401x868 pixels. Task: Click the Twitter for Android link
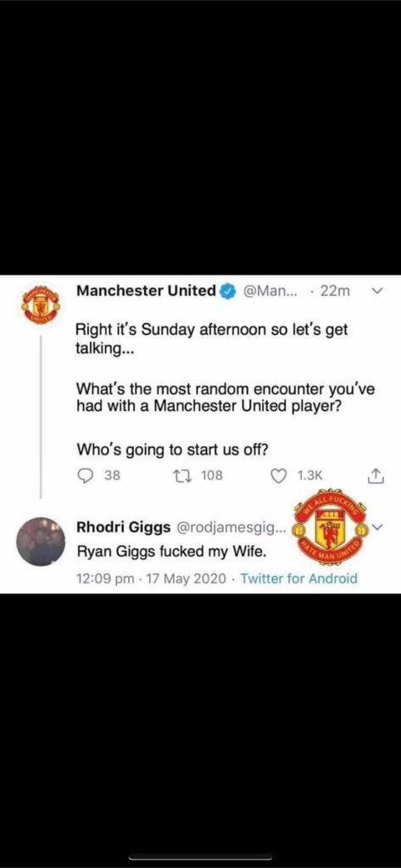(x=299, y=578)
